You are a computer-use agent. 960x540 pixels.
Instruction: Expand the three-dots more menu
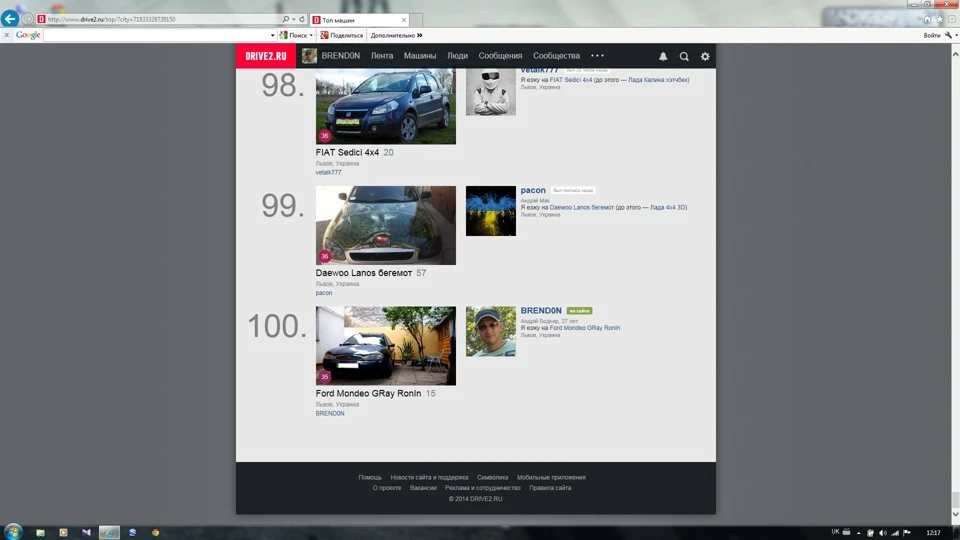point(598,56)
